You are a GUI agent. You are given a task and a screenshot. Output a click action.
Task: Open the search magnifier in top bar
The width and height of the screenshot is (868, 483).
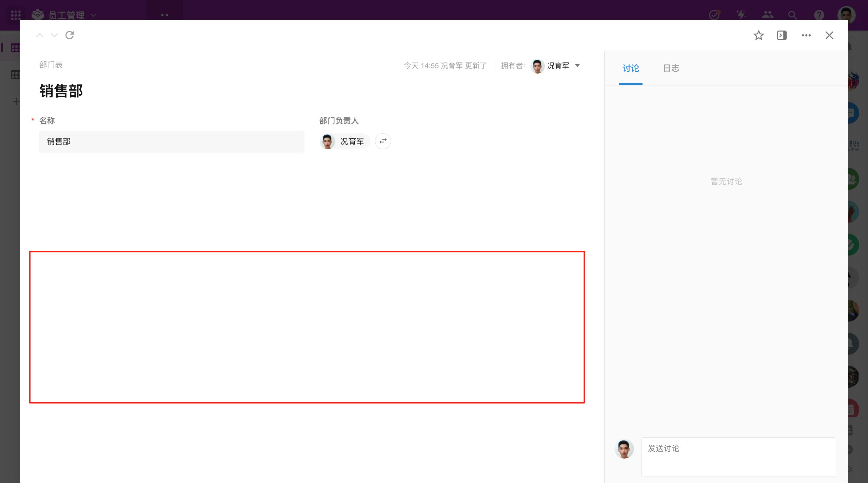pyautogui.click(x=792, y=15)
